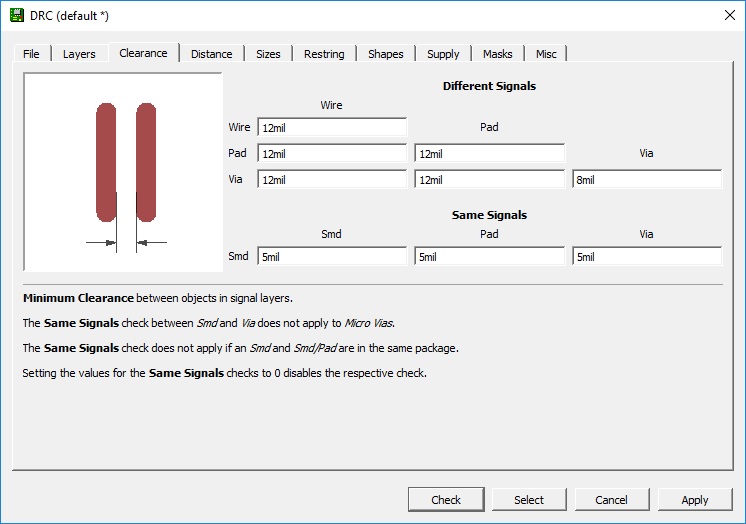Click the Micro Vias note sentence
This screenshot has width=746, height=524.
tap(209, 323)
